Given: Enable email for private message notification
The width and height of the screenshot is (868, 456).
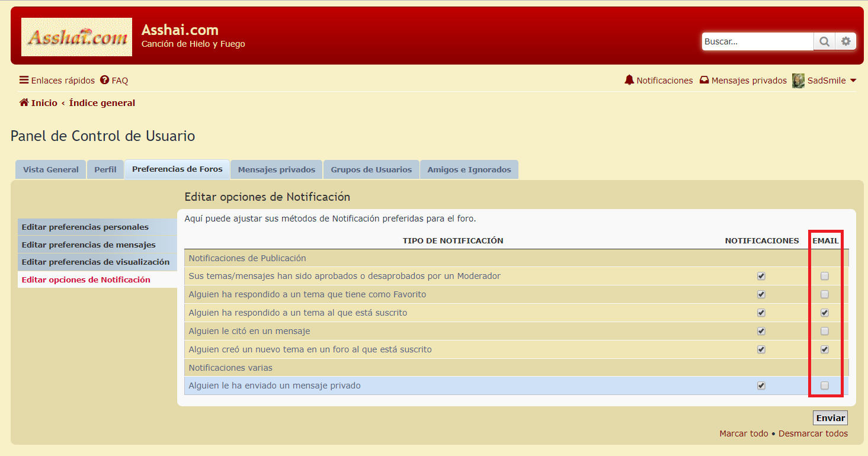Looking at the screenshot, I should tap(824, 386).
